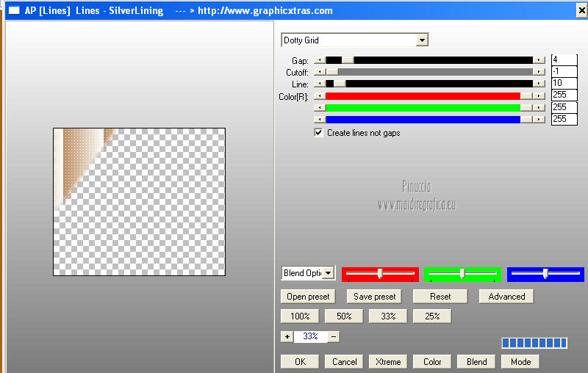Image resolution: width=588 pixels, height=373 pixels.
Task: Click the red Color[R] slider bar
Action: tap(423, 96)
